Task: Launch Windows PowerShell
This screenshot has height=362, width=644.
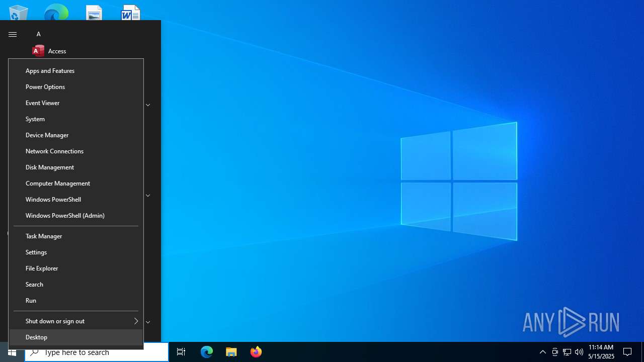Action: (76, 200)
